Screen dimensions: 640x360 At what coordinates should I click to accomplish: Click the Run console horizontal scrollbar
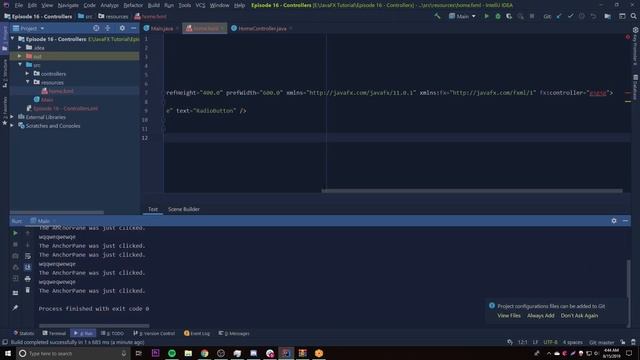click(x=94, y=326)
